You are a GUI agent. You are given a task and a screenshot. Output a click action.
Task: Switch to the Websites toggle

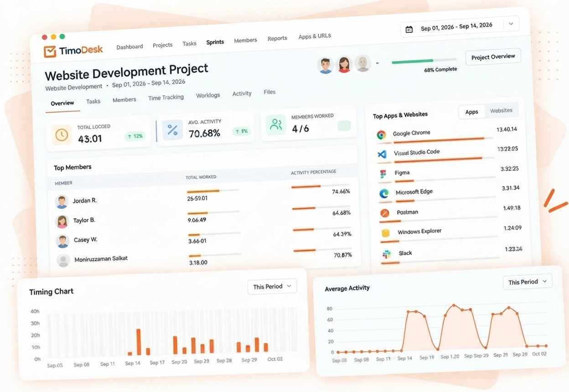[x=501, y=110]
